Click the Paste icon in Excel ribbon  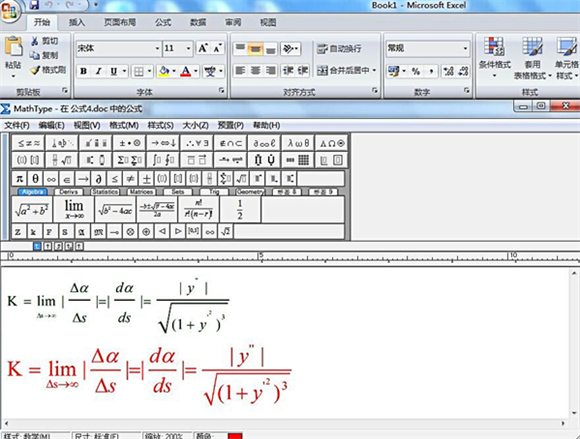point(13,47)
